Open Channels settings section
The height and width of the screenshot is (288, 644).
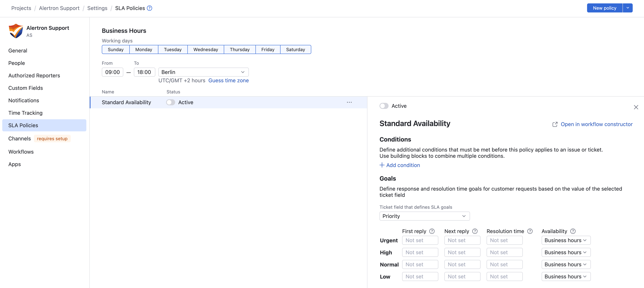pos(19,139)
